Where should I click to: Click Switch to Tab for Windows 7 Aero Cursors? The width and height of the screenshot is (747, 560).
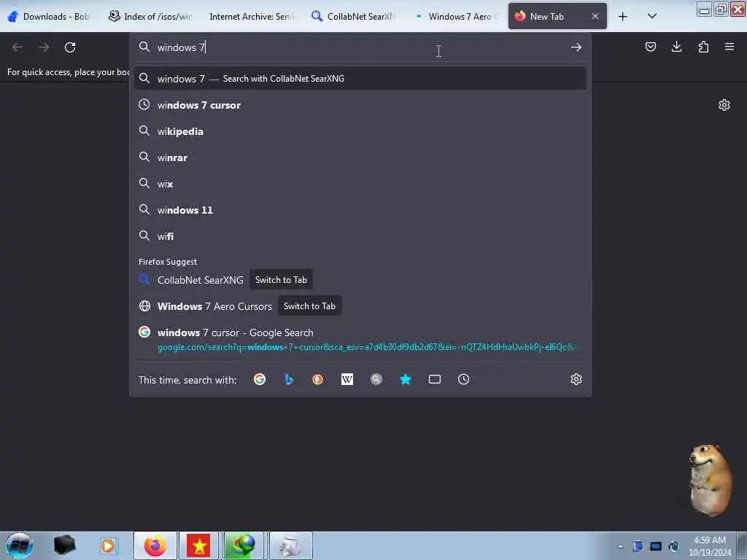click(x=309, y=306)
